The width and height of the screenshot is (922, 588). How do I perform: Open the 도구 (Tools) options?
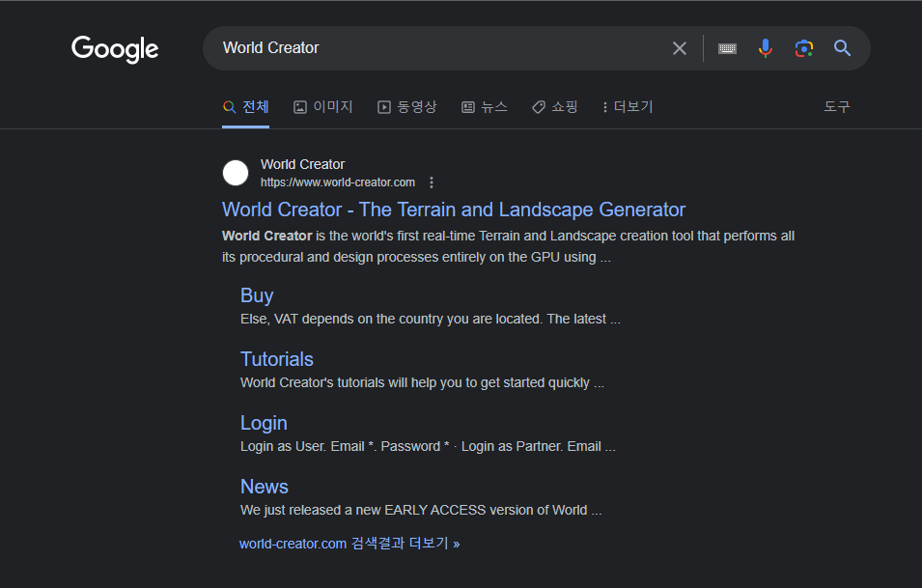pyautogui.click(x=836, y=107)
